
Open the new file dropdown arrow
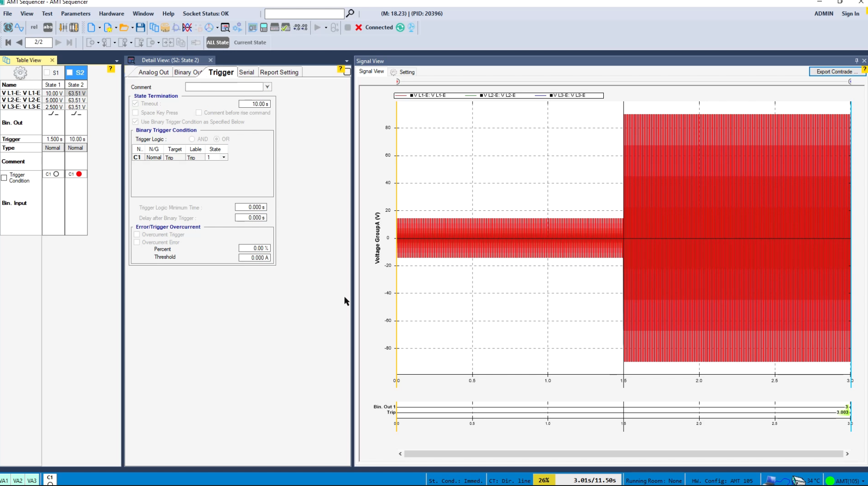[x=100, y=28]
